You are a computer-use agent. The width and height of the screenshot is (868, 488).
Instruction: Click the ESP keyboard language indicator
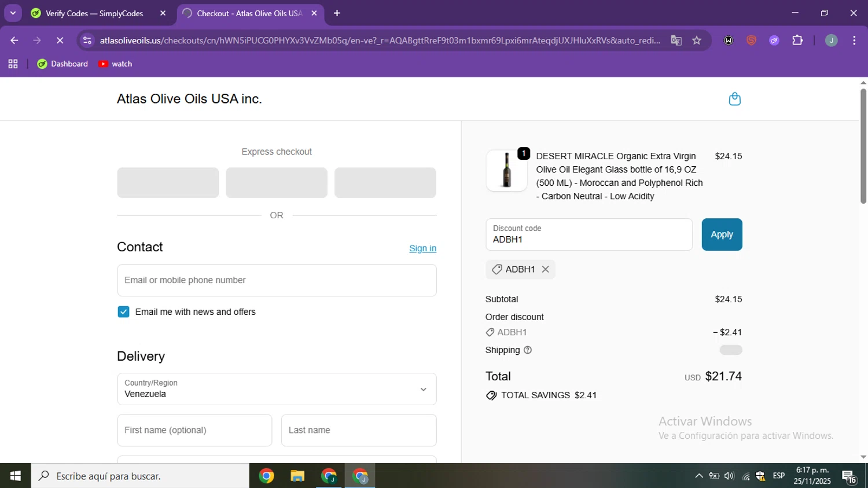pyautogui.click(x=779, y=476)
